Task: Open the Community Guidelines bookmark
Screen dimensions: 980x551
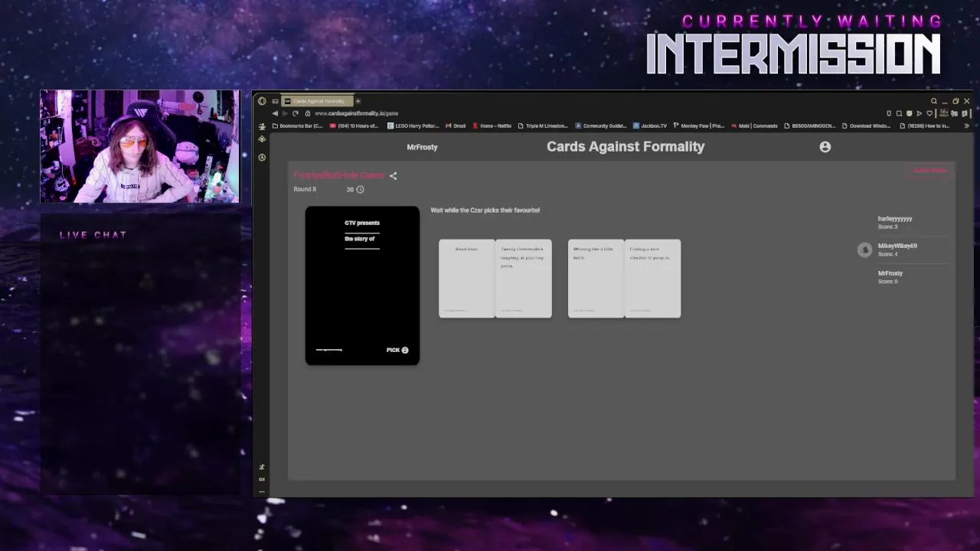Action: pos(601,126)
